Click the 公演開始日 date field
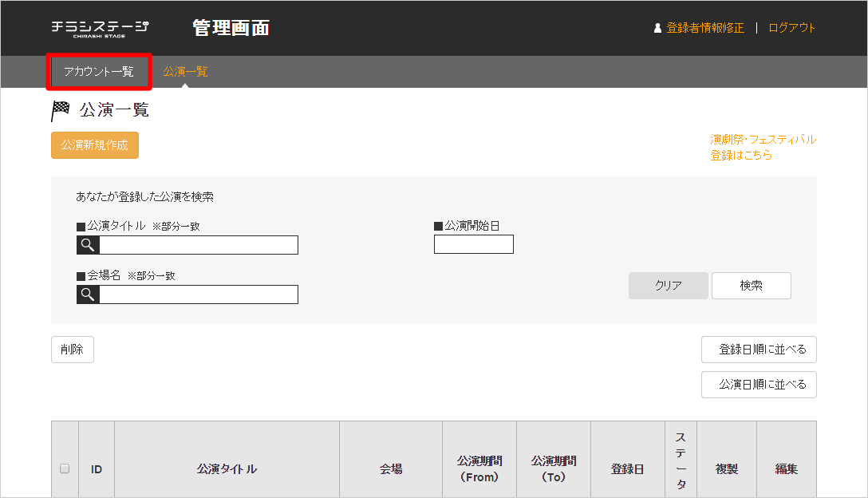868x498 pixels. coord(473,244)
